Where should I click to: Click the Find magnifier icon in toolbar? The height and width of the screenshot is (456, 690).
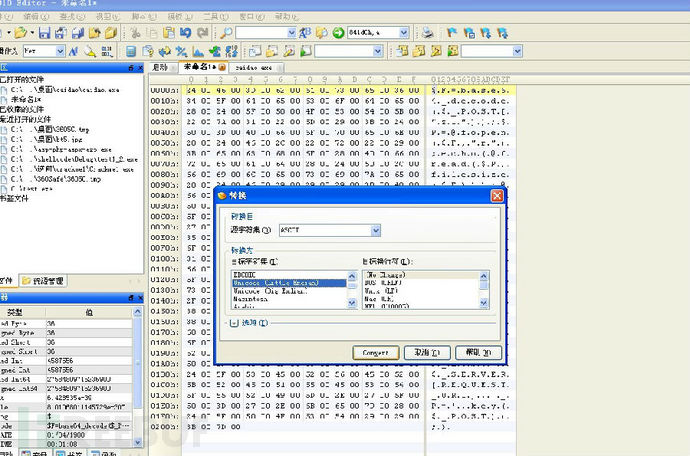(227, 33)
